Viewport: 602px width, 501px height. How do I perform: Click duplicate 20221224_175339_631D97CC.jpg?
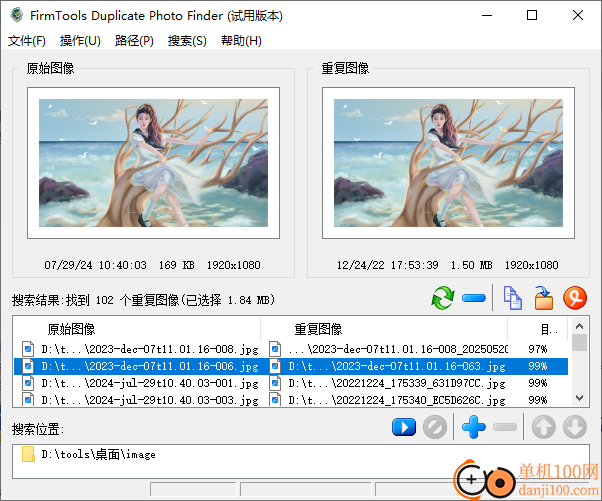(397, 383)
